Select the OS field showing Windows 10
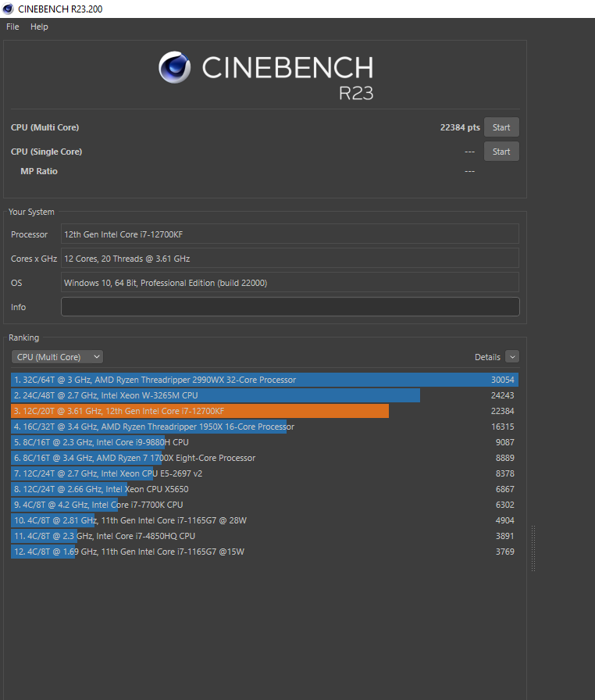The height and width of the screenshot is (700, 595). click(290, 283)
